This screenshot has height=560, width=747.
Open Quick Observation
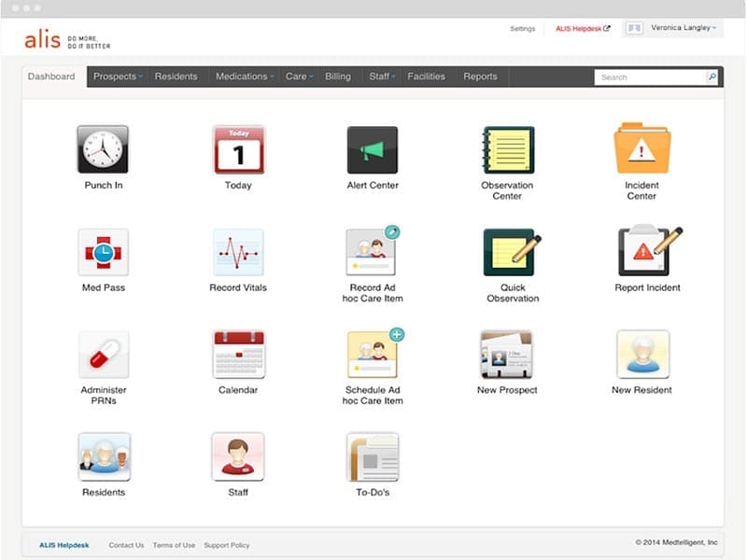(x=507, y=253)
